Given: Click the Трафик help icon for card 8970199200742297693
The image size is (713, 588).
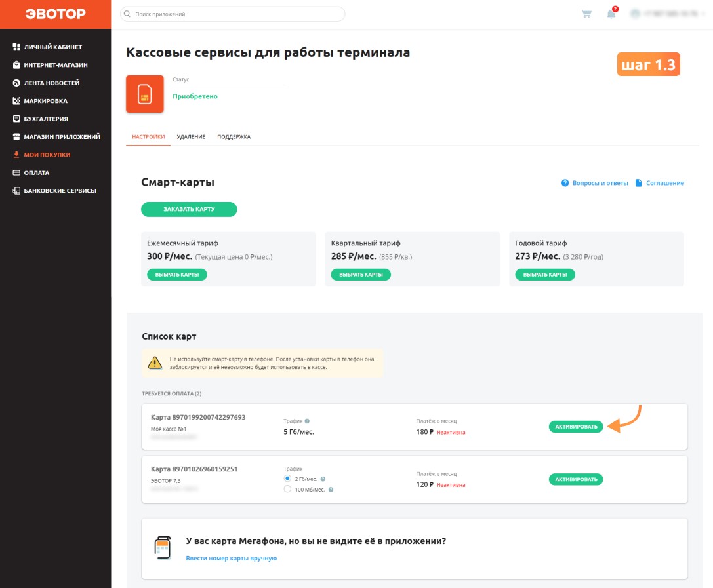Looking at the screenshot, I should pos(307,421).
